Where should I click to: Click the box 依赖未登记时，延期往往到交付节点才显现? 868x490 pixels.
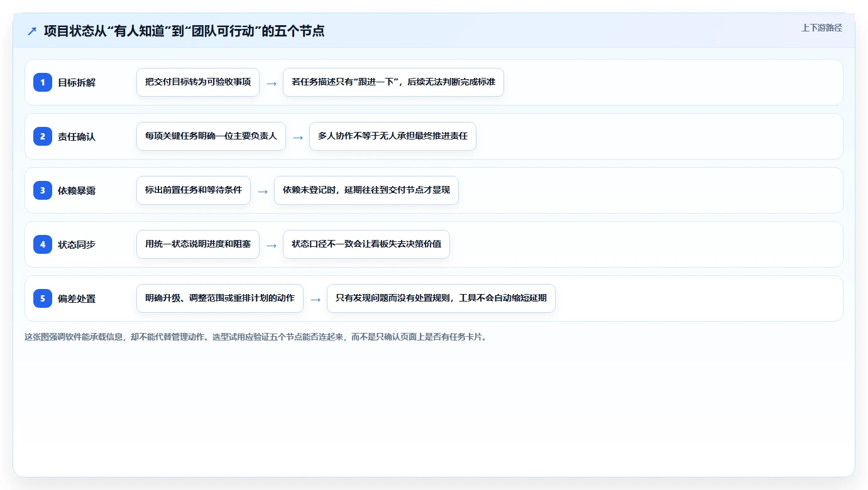(x=366, y=190)
